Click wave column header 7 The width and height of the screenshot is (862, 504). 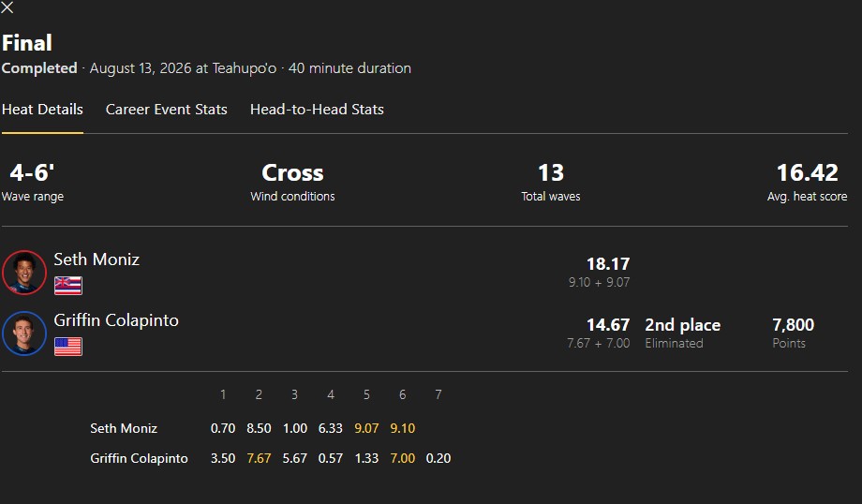[x=438, y=394]
